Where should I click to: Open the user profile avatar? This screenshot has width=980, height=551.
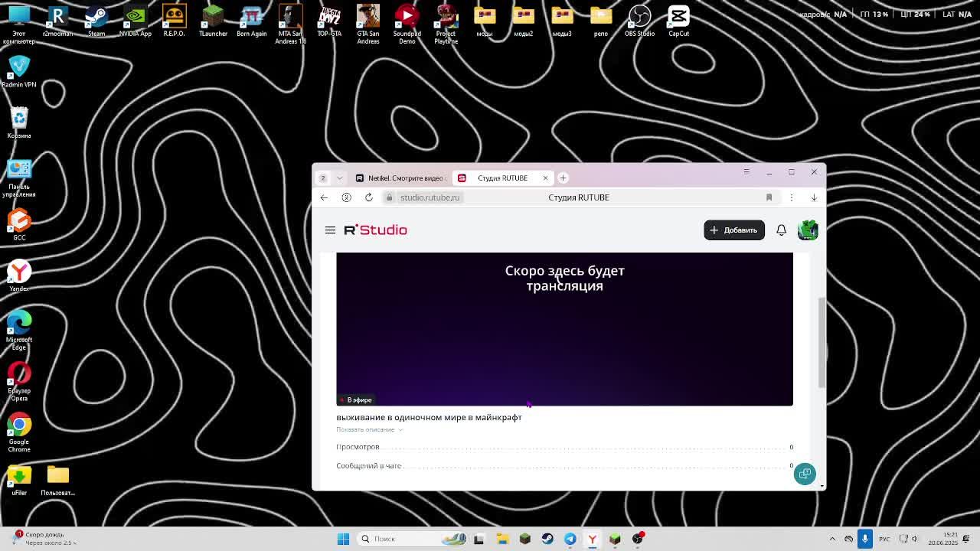[x=807, y=230]
